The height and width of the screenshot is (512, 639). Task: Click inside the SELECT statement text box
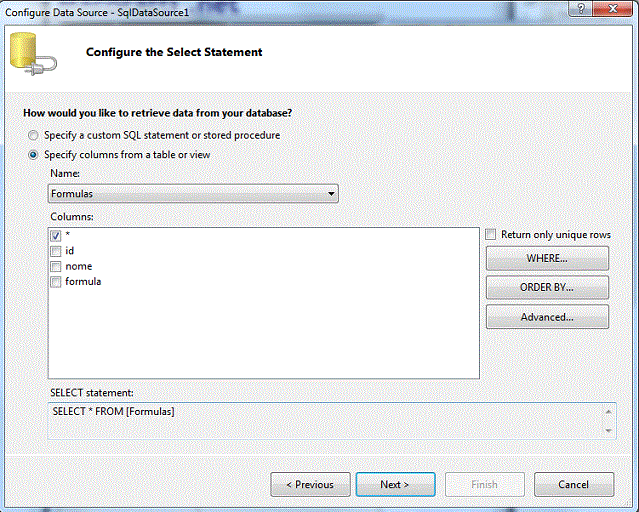tap(326, 421)
